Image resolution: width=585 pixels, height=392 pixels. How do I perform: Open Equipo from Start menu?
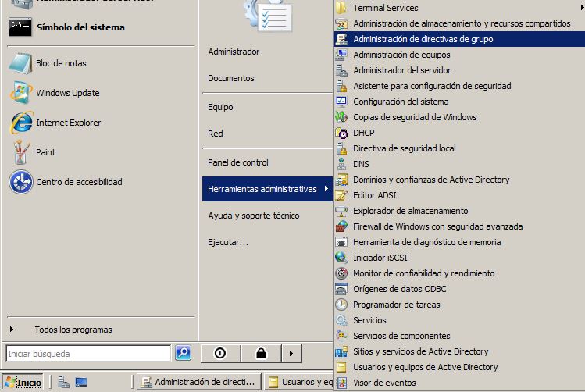click(220, 107)
